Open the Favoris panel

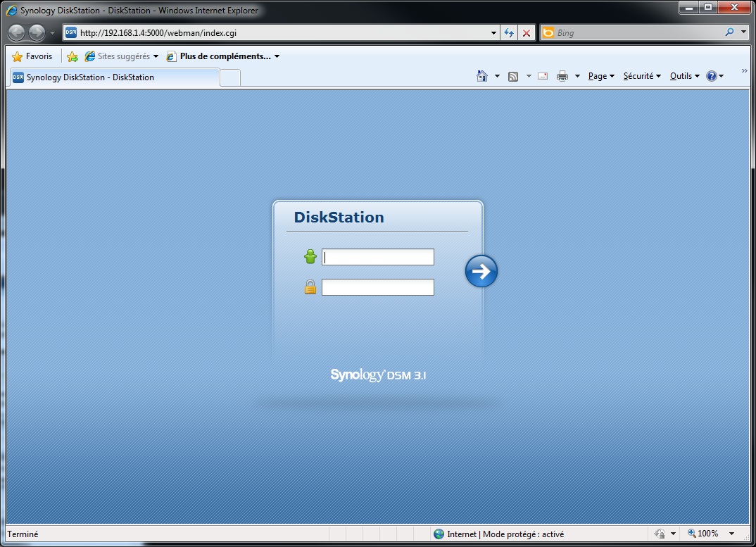pos(32,56)
